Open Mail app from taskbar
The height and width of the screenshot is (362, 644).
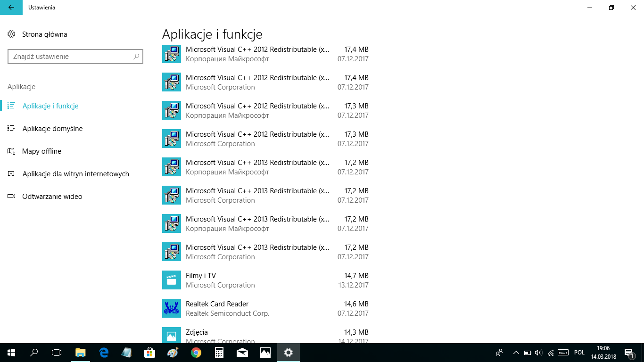click(242, 353)
